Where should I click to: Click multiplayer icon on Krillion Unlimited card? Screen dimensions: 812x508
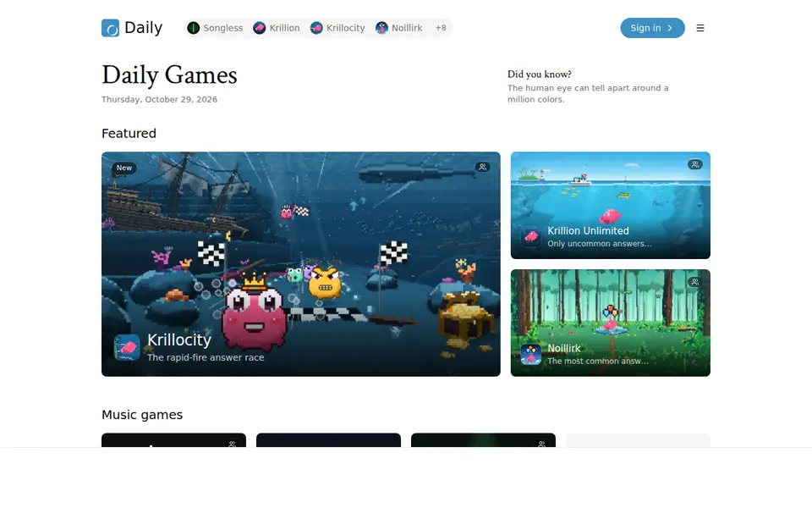(x=695, y=164)
